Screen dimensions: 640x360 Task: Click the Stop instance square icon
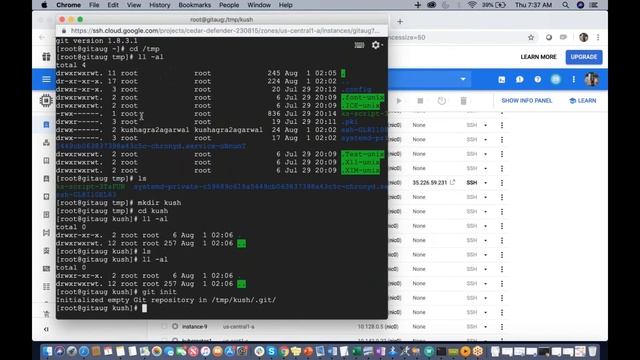pyautogui.click(x=420, y=100)
